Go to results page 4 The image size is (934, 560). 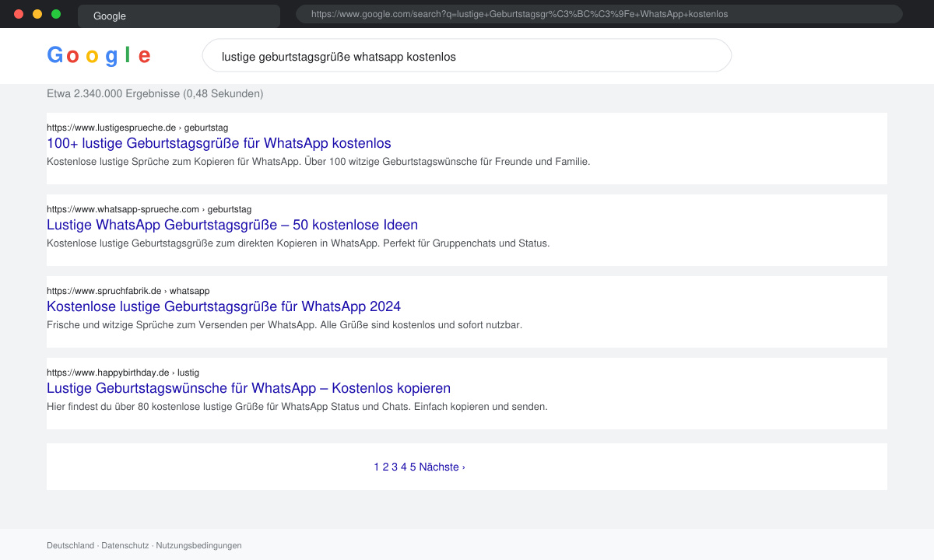click(404, 467)
